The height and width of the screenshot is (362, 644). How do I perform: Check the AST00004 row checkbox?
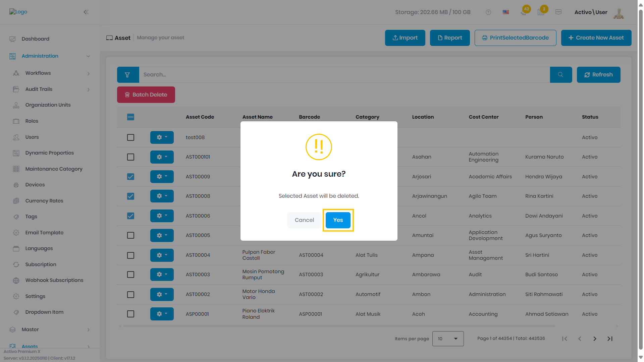click(131, 255)
